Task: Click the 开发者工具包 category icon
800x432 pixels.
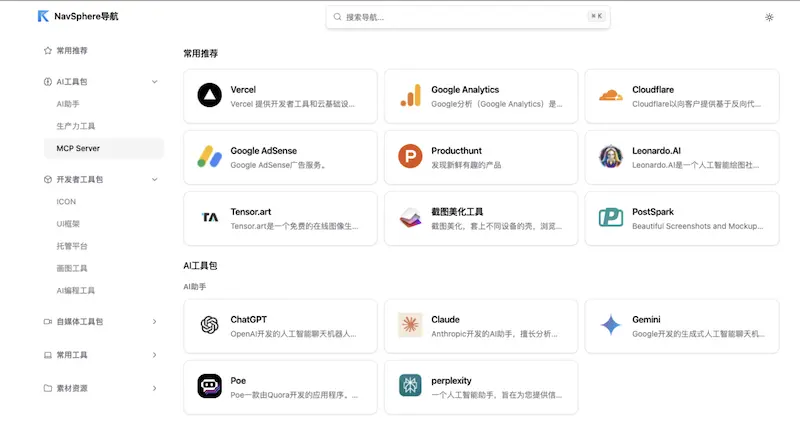Action: (48, 180)
